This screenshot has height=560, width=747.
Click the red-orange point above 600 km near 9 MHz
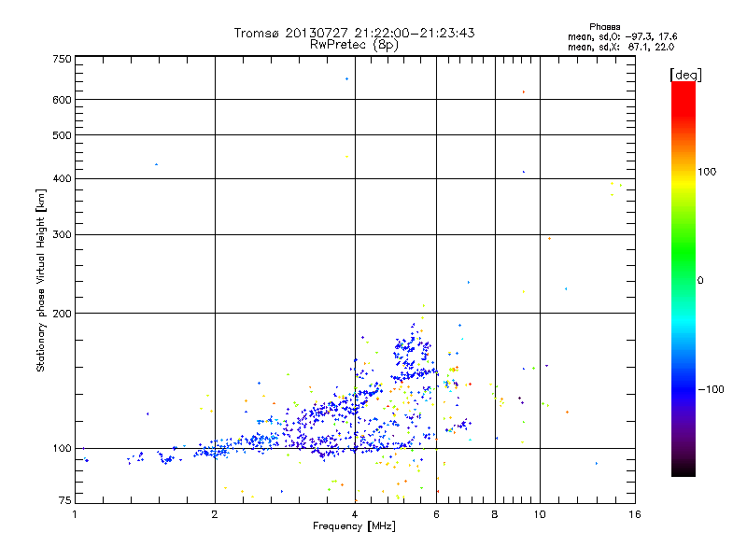[x=524, y=91]
